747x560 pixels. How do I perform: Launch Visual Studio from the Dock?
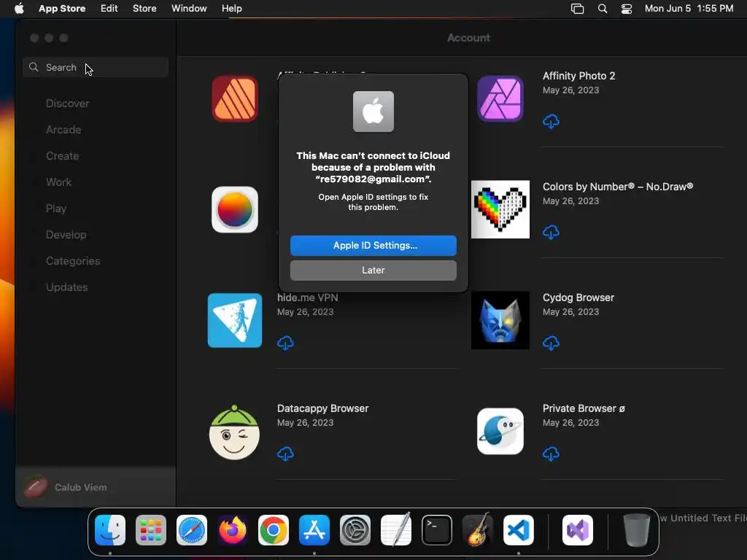click(x=578, y=530)
